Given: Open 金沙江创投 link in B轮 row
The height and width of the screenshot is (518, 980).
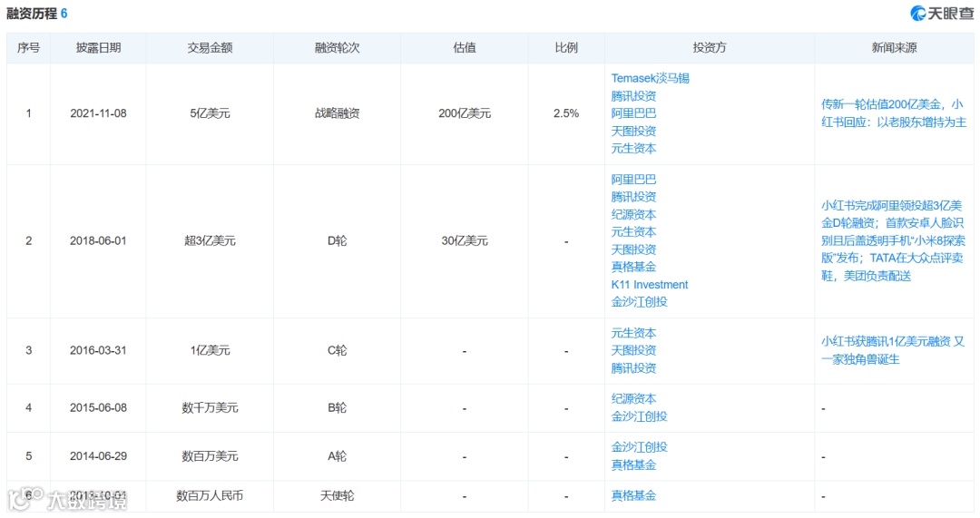Looking at the screenshot, I should pos(640,416).
